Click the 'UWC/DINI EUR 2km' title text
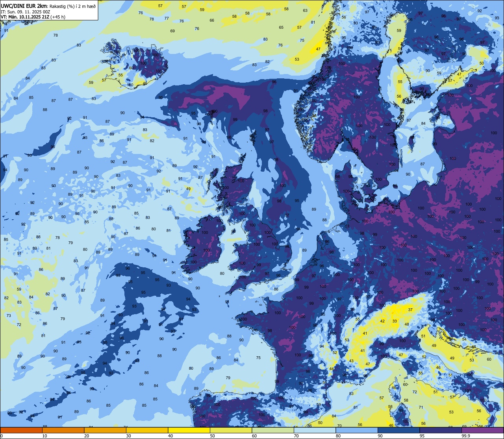This screenshot has height=439, width=504. pyautogui.click(x=24, y=6)
